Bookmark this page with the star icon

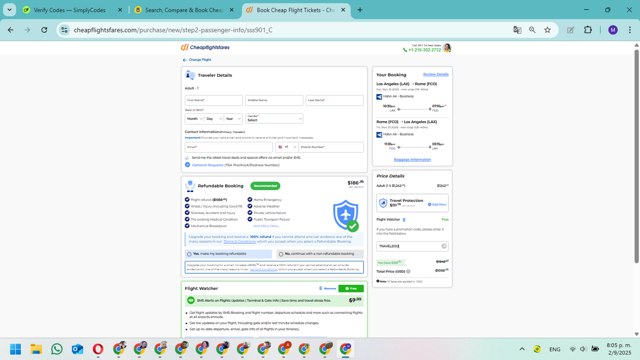(x=547, y=30)
